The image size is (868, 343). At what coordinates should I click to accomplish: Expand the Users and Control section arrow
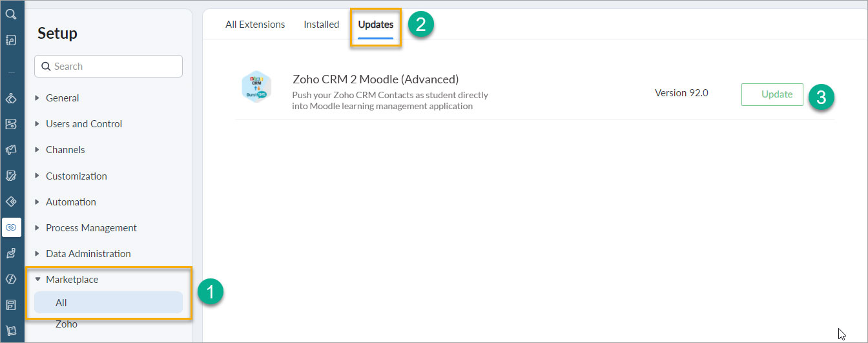(37, 124)
